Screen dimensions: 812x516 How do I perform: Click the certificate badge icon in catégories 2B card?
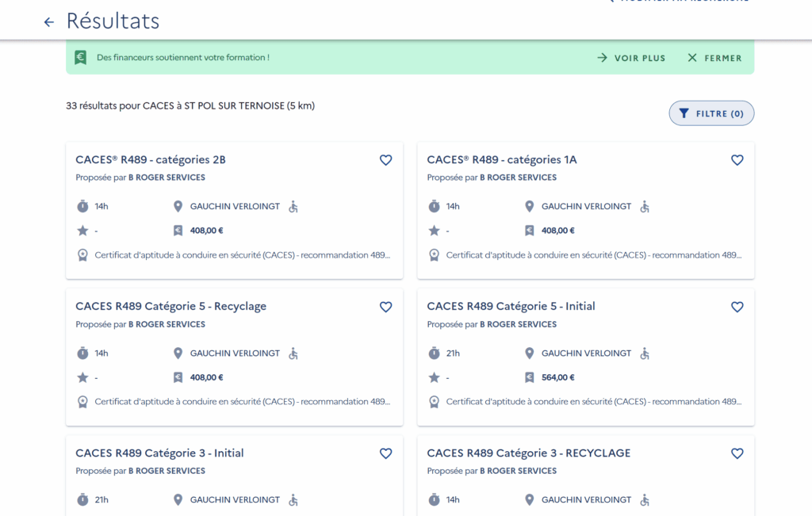click(x=82, y=255)
